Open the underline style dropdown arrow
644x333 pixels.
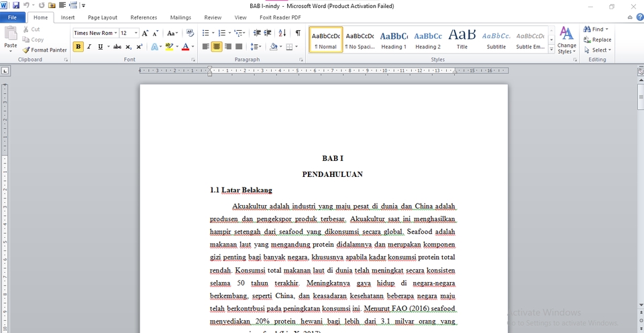(109, 47)
